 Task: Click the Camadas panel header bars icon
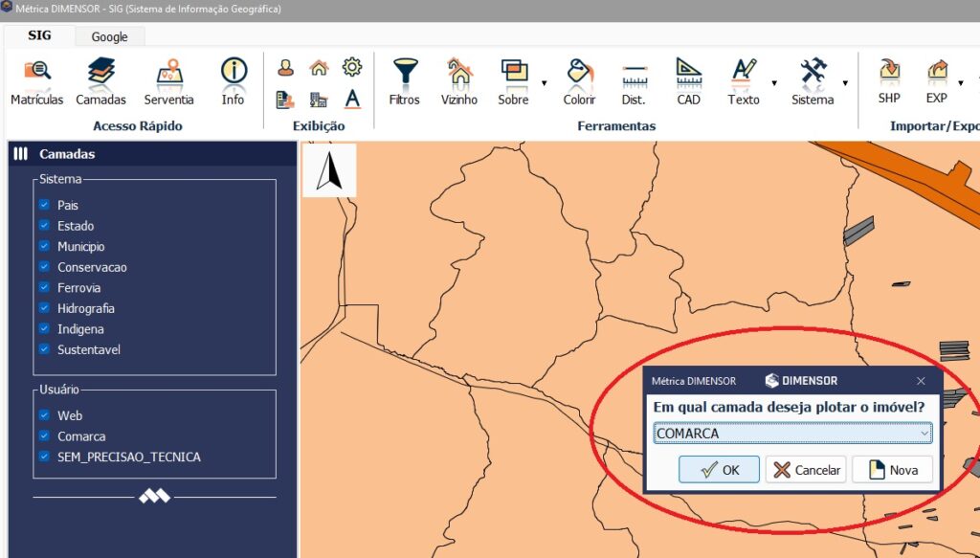[21, 154]
